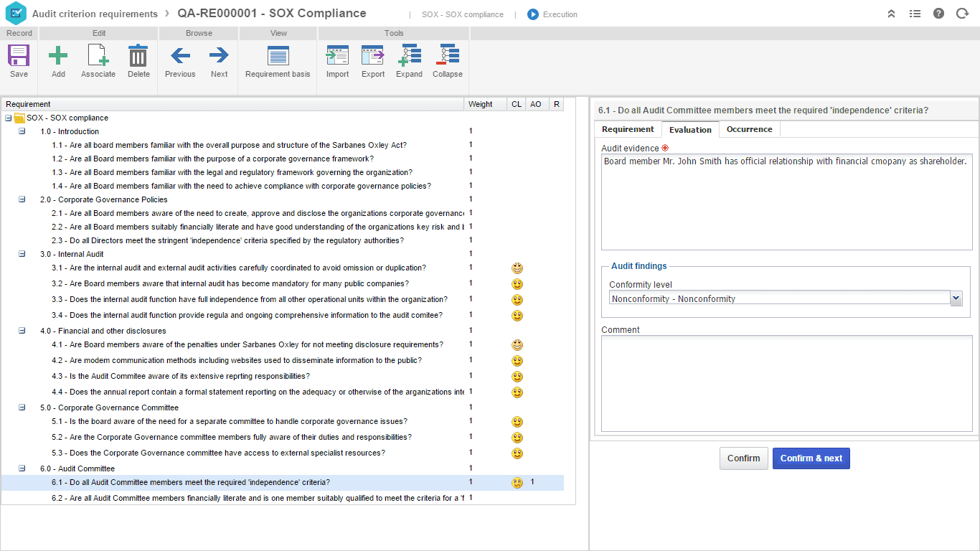
Task: Click the help question mark icon
Action: pos(938,14)
